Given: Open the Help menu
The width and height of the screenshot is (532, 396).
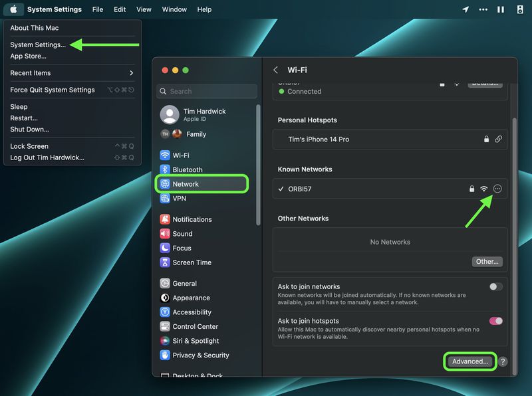Looking at the screenshot, I should click(x=204, y=9).
